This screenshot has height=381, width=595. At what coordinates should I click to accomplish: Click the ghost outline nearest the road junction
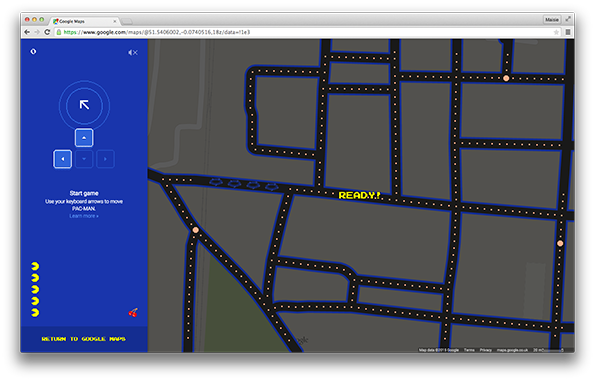[271, 186]
